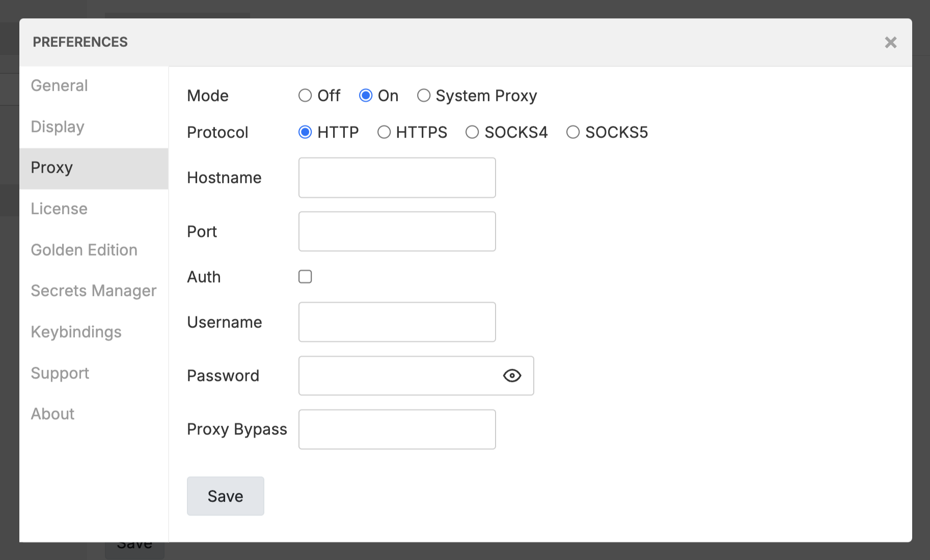Click the Proxy Bypass input field
The image size is (930, 560).
click(397, 429)
